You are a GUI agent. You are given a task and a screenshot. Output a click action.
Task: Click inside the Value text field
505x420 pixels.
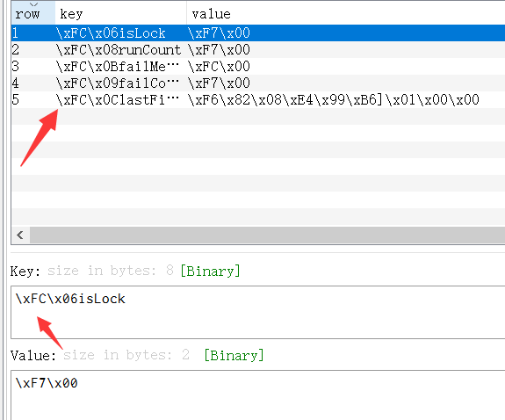tap(258, 395)
